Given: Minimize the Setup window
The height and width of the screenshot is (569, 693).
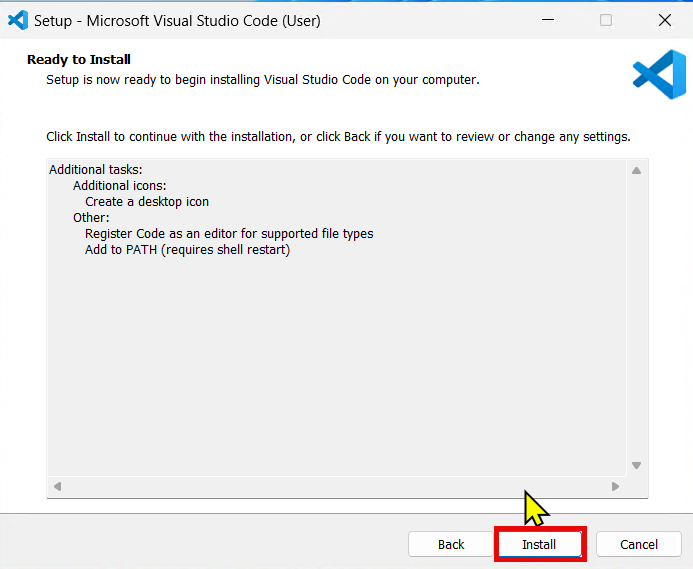Looking at the screenshot, I should click(x=548, y=20).
